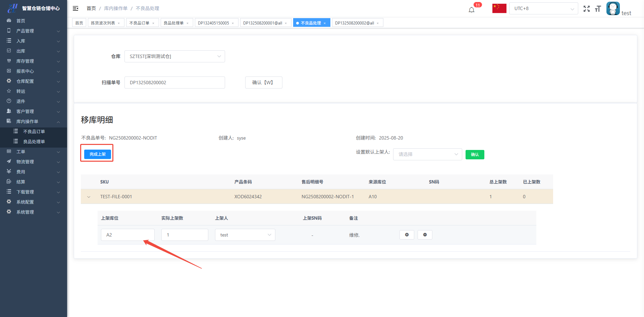The width and height of the screenshot is (644, 317).
Task: Open the notification bell
Action: [x=472, y=9]
